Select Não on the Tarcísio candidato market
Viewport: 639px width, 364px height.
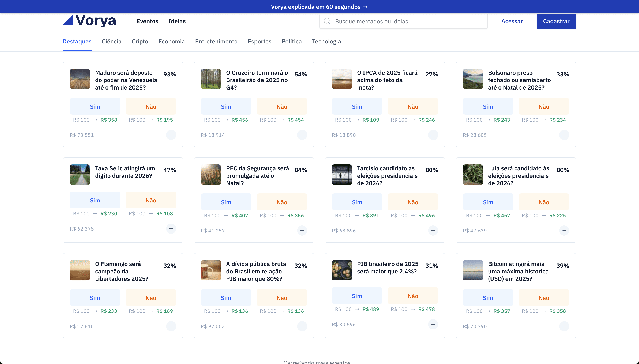412,202
